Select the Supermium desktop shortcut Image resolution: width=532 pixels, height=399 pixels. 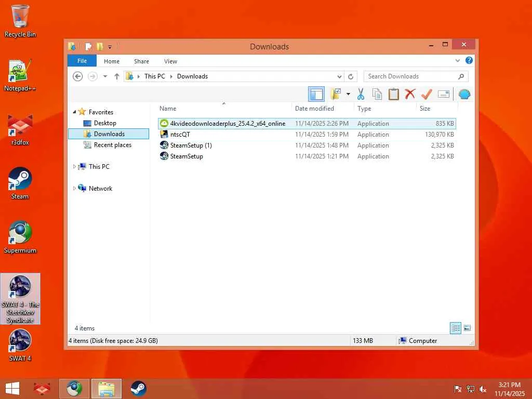click(20, 237)
